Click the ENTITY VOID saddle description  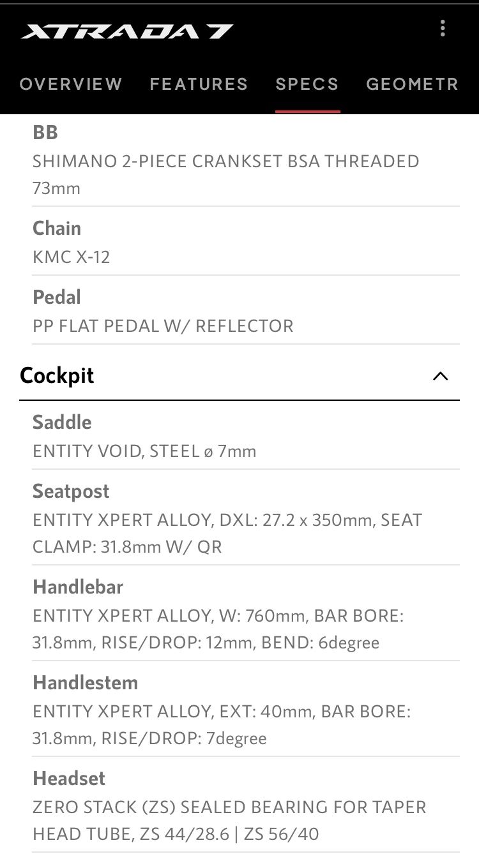[144, 451]
